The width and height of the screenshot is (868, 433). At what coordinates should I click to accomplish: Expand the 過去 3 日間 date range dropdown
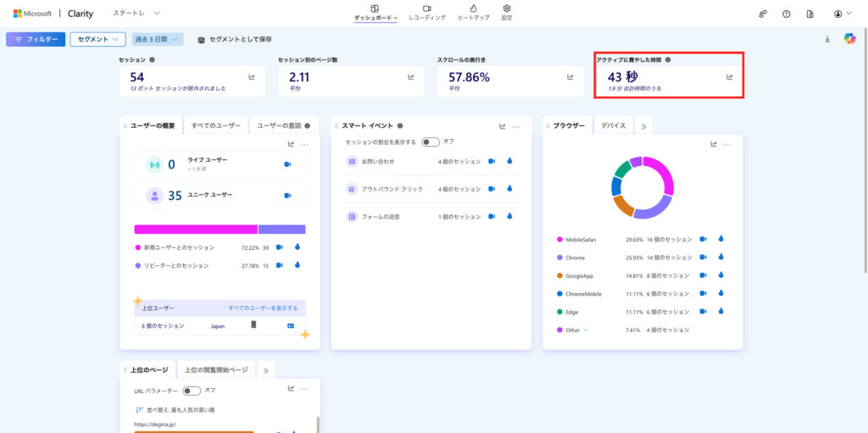pyautogui.click(x=158, y=39)
